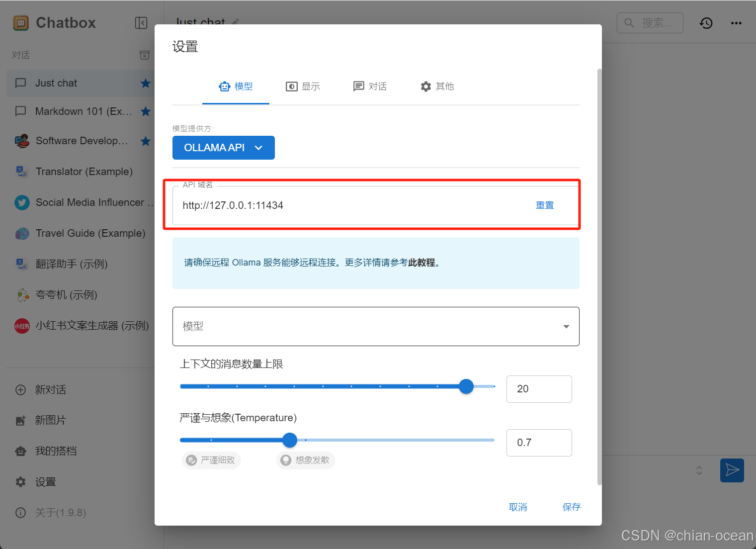Switch to the 显示 settings tab

pyautogui.click(x=303, y=87)
